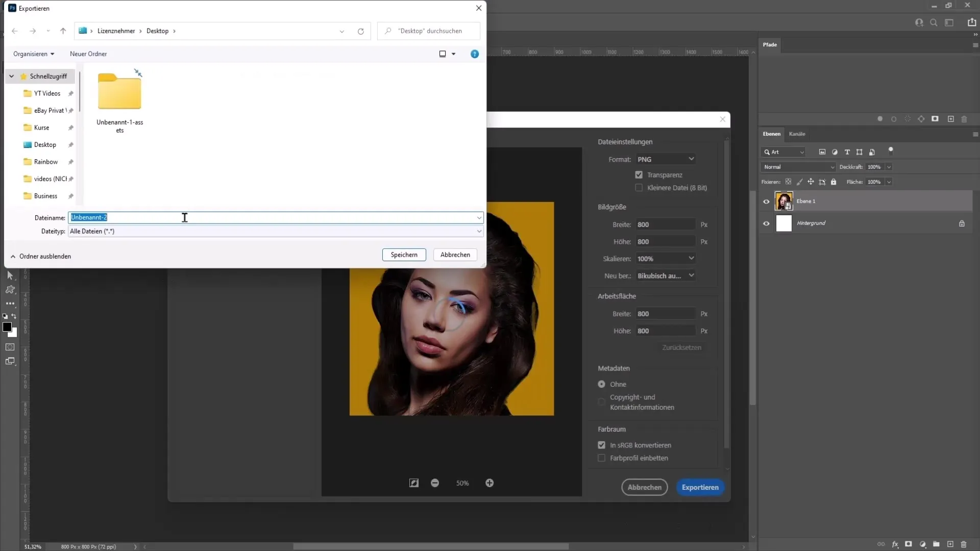Viewport: 980px width, 551px height.
Task: Stroke path with brush icon
Action: tap(894, 119)
